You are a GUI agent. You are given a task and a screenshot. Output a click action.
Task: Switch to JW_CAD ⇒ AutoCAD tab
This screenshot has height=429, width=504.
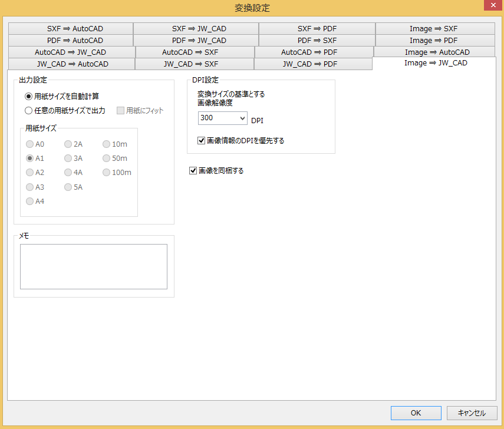tap(72, 64)
